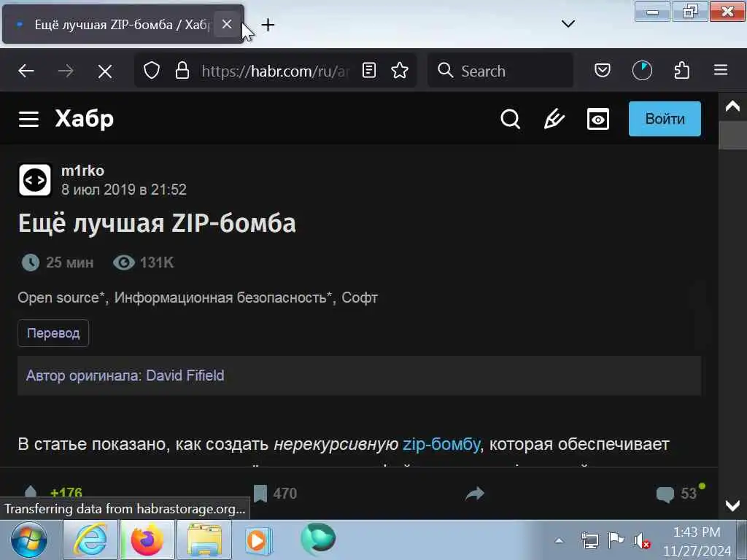
Task: Open the comments bubble showing 53
Action: tap(665, 494)
